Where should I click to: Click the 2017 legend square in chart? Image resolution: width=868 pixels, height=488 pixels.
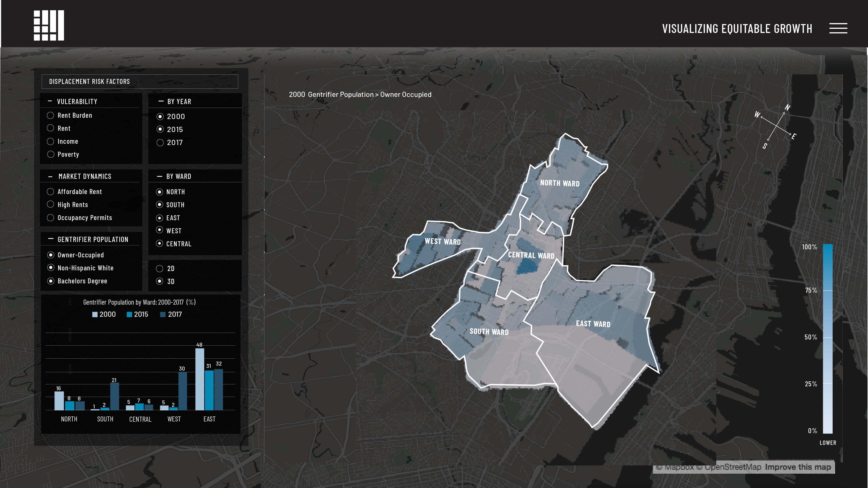click(163, 315)
